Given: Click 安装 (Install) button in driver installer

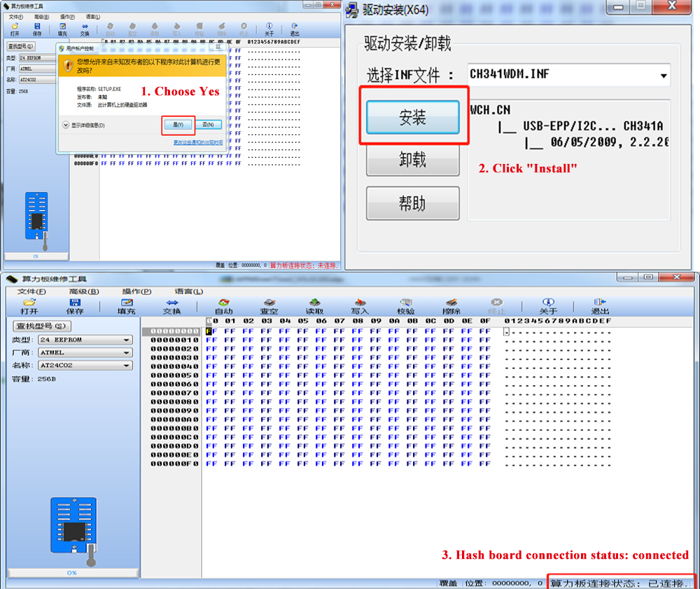Looking at the screenshot, I should (x=412, y=118).
